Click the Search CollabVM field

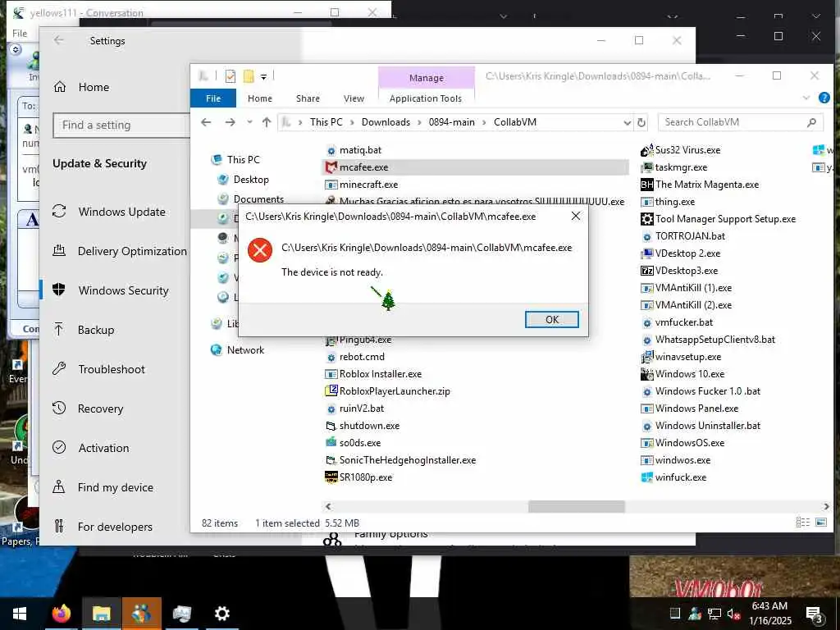click(741, 122)
